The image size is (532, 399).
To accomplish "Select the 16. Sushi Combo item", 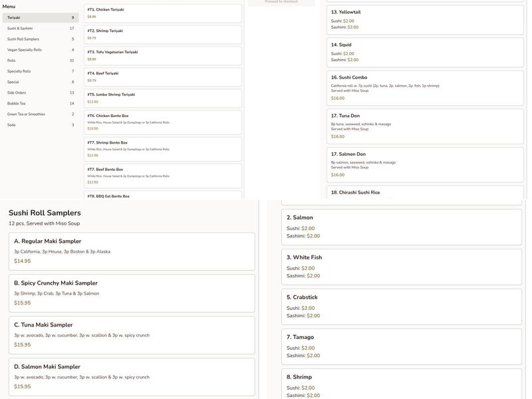I will tap(425, 88).
